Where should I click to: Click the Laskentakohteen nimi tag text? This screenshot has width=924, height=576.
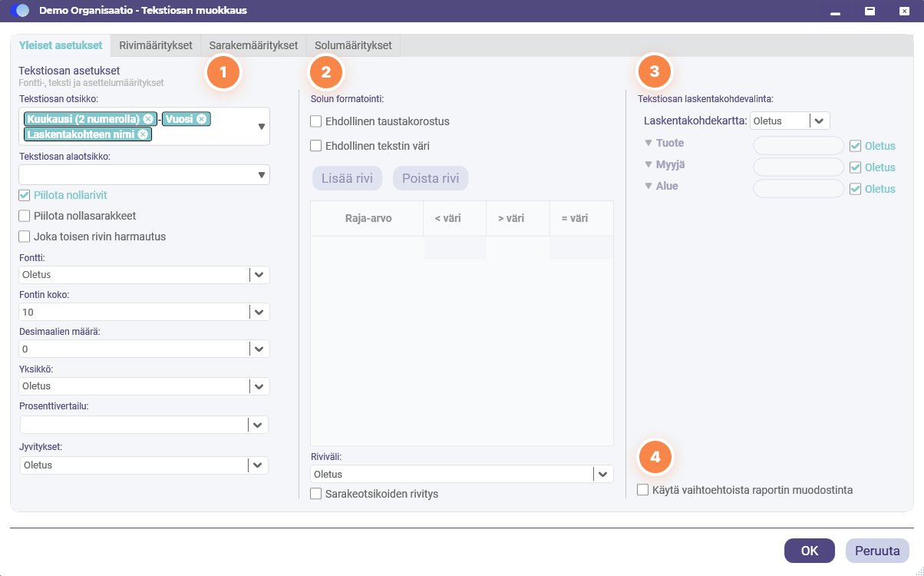(81, 134)
